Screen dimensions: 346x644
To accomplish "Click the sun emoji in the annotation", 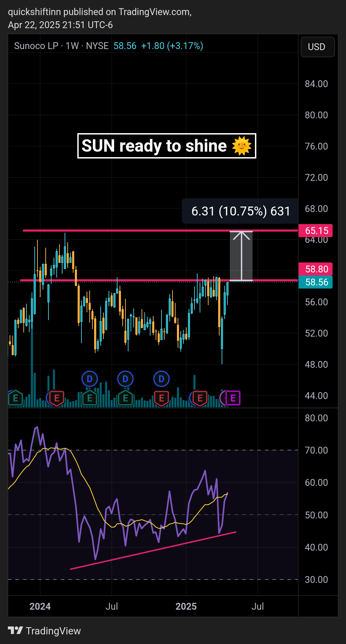I will [242, 146].
